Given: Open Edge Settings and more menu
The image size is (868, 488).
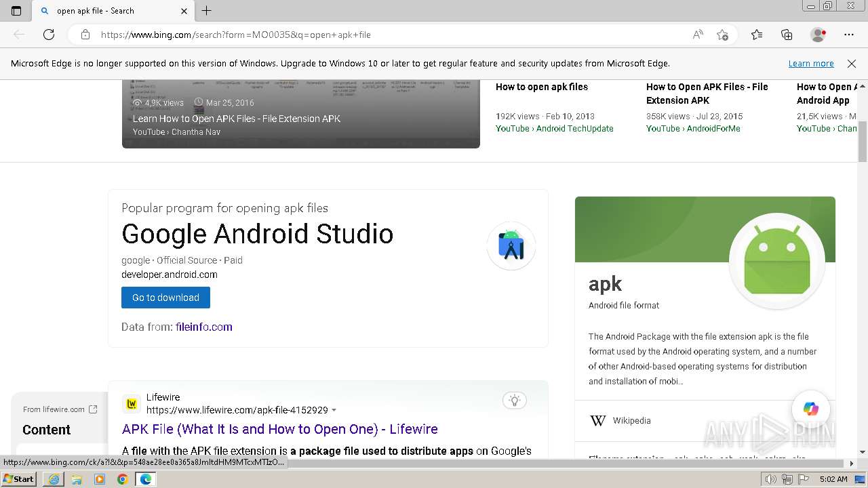Looking at the screenshot, I should (849, 35).
